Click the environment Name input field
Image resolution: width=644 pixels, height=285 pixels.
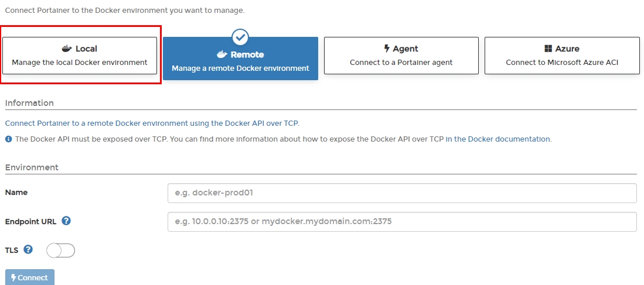pyautogui.click(x=401, y=193)
